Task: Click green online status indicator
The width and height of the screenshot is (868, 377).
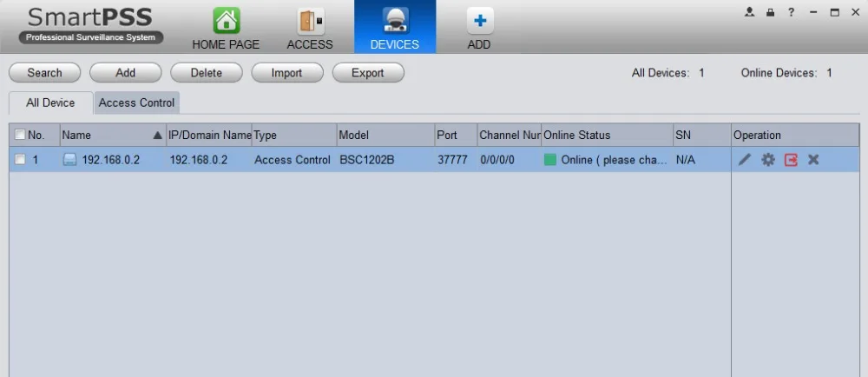Action: tap(549, 160)
